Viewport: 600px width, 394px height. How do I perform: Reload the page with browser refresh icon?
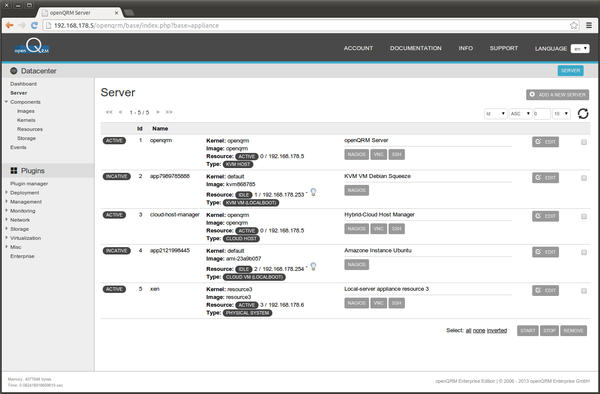click(x=34, y=25)
